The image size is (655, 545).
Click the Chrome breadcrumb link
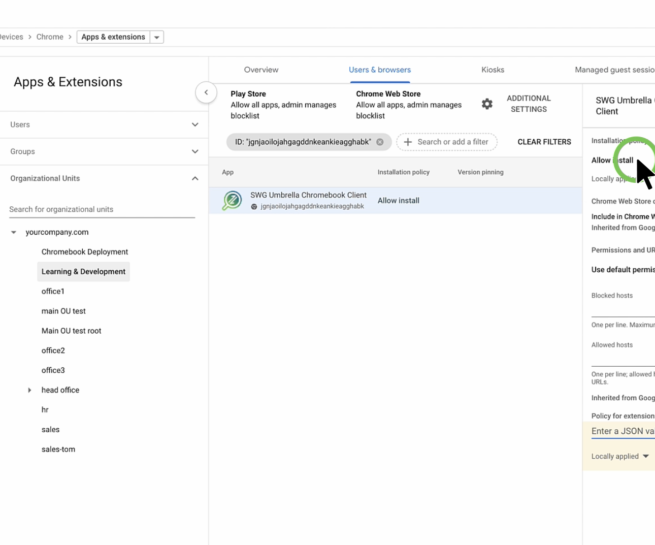[50, 37]
